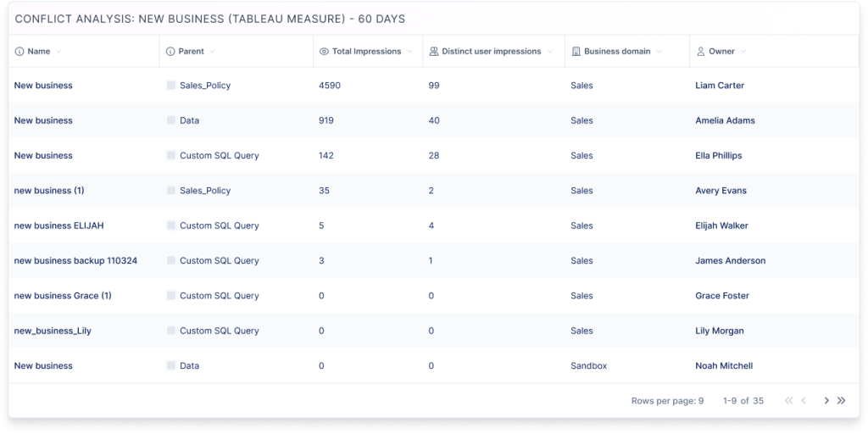
Task: Click the square icon beside Data for Amelia Adams
Action: pyautogui.click(x=171, y=120)
